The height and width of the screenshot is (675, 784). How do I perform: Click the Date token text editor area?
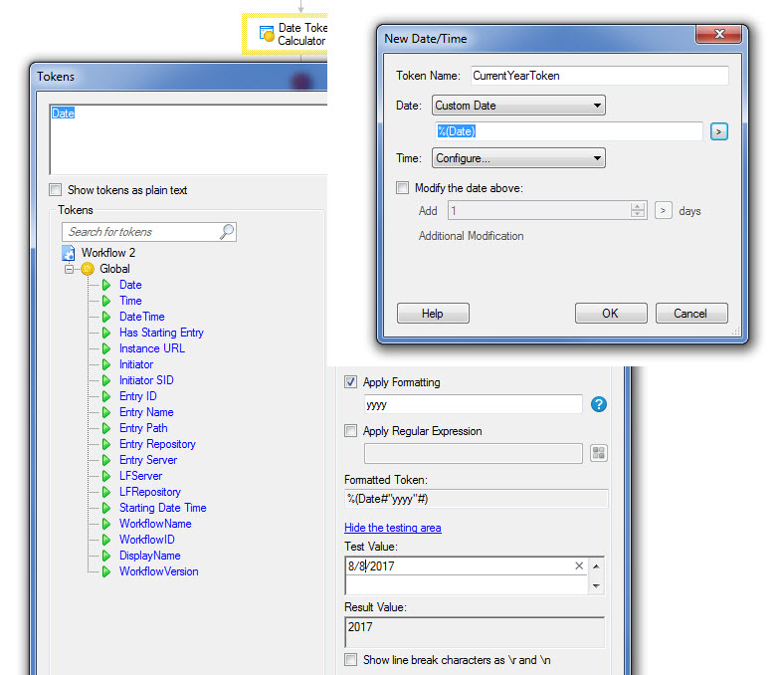point(188,139)
